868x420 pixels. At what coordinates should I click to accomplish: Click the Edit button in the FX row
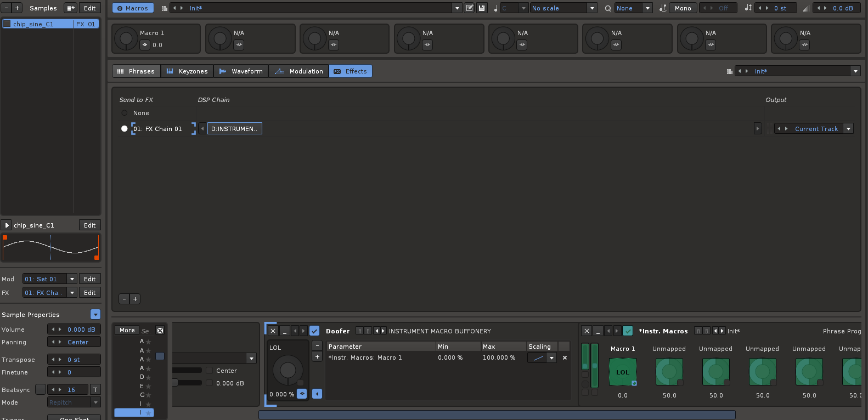tap(90, 293)
